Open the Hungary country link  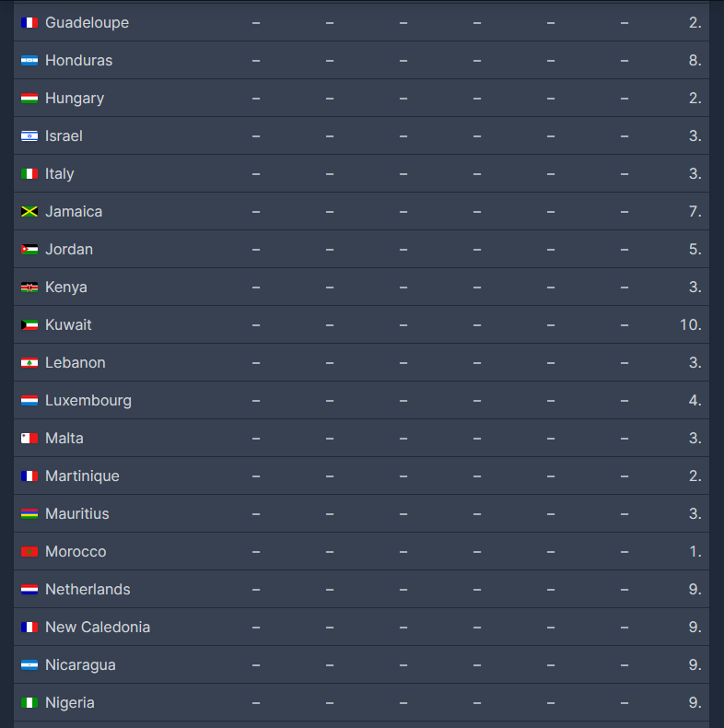(x=75, y=99)
